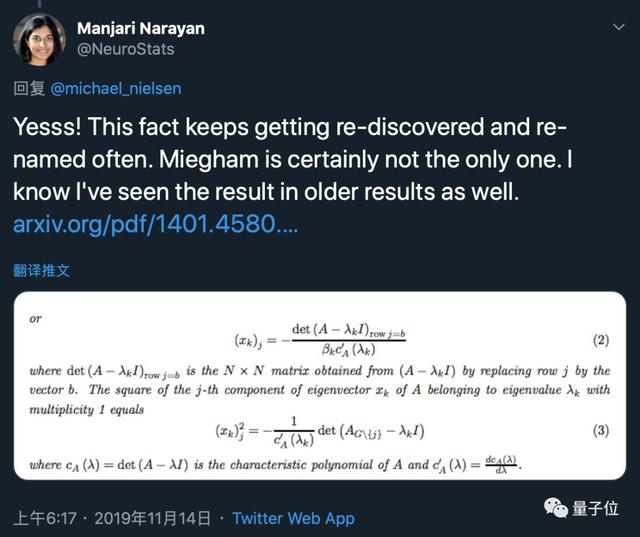Click the @NeuroStats handle
This screenshot has height=537, width=640.
pyautogui.click(x=125, y=48)
